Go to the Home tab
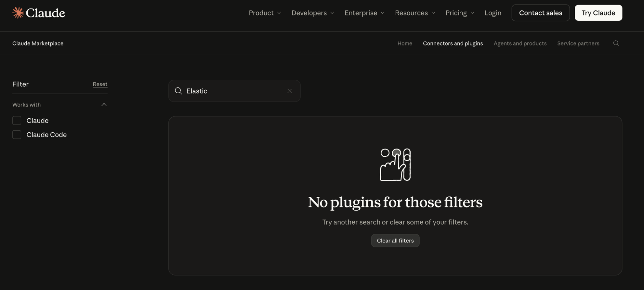The width and height of the screenshot is (644, 290). 405,43
